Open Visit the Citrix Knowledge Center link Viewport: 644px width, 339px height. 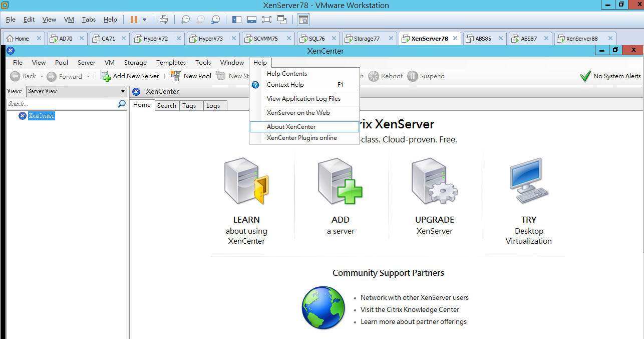pyautogui.click(x=410, y=309)
